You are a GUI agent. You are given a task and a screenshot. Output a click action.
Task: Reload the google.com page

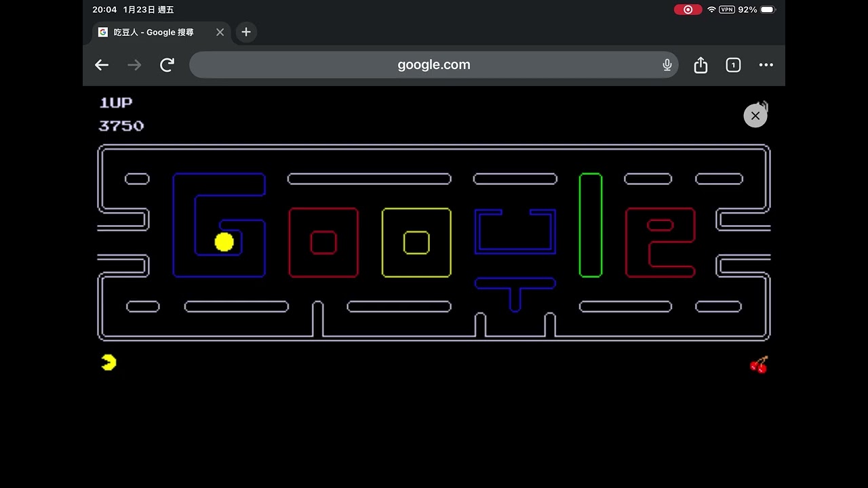point(167,65)
